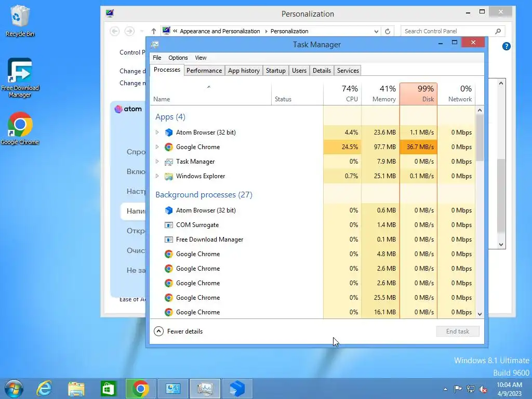Open the View menu
Image resolution: width=532 pixels, height=399 pixels.
pos(201,58)
